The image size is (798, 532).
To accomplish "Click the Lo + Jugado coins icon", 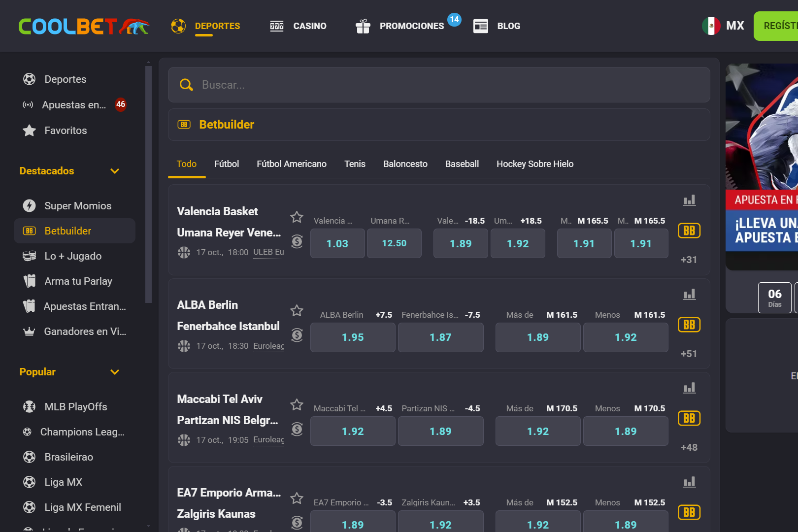I will (30, 256).
